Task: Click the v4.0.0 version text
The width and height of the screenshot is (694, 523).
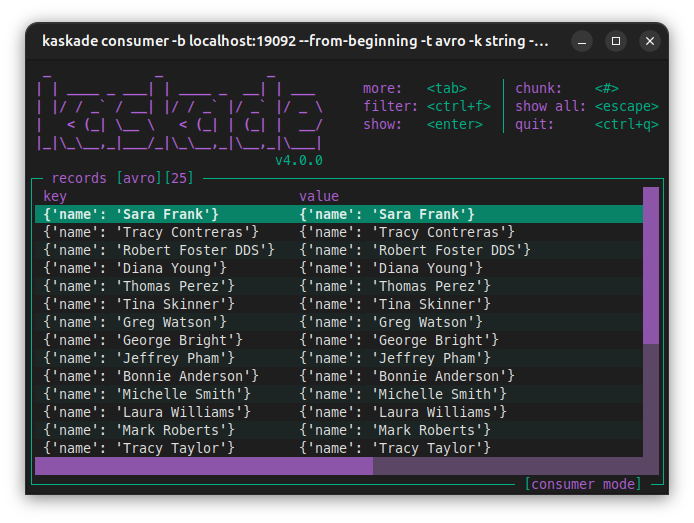Action: [299, 160]
